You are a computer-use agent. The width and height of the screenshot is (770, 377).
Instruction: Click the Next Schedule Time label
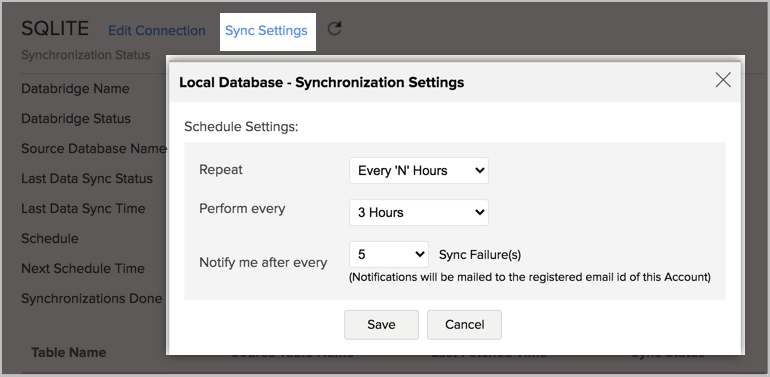(82, 269)
